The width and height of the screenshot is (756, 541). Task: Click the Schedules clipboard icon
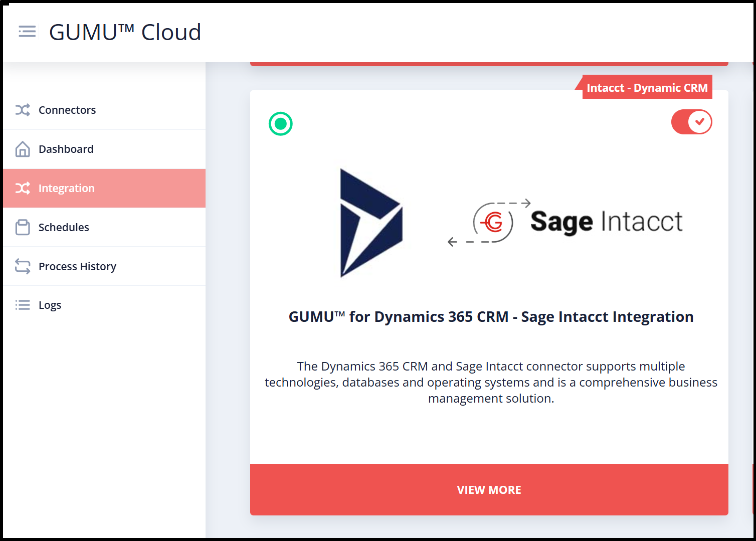pos(23,227)
